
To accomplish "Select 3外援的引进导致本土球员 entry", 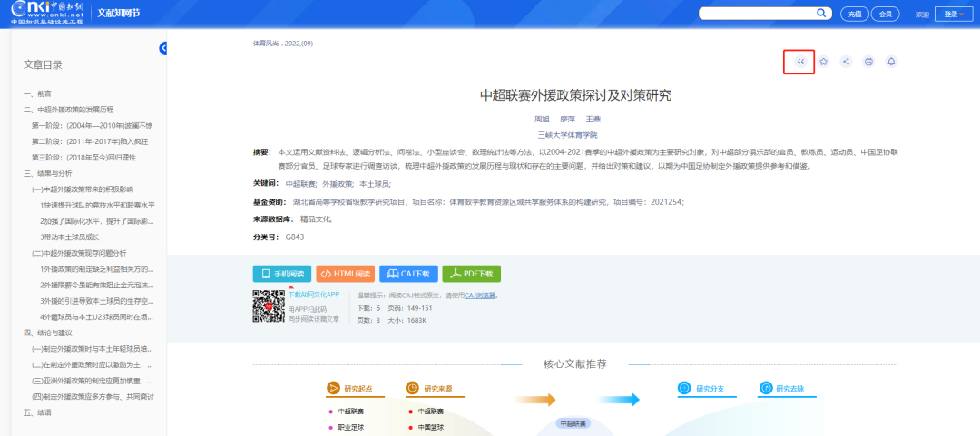I will click(96, 301).
